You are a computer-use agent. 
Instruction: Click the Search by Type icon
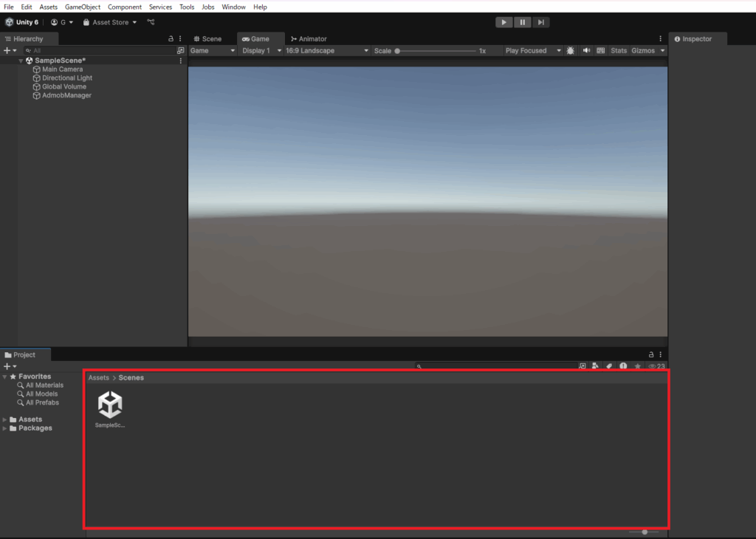pos(596,366)
